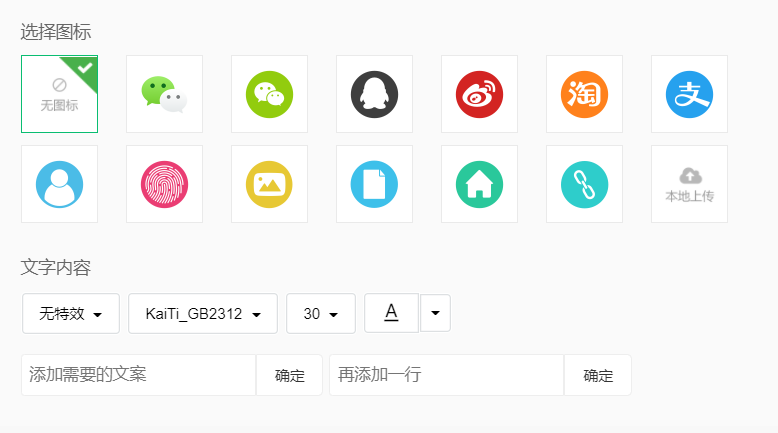Choose the green circle WeChat icon
This screenshot has height=433, width=778.
click(x=269, y=94)
